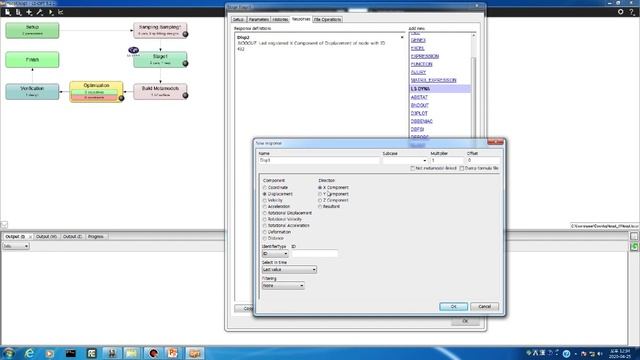Open media player taskbar icon

coord(50,353)
